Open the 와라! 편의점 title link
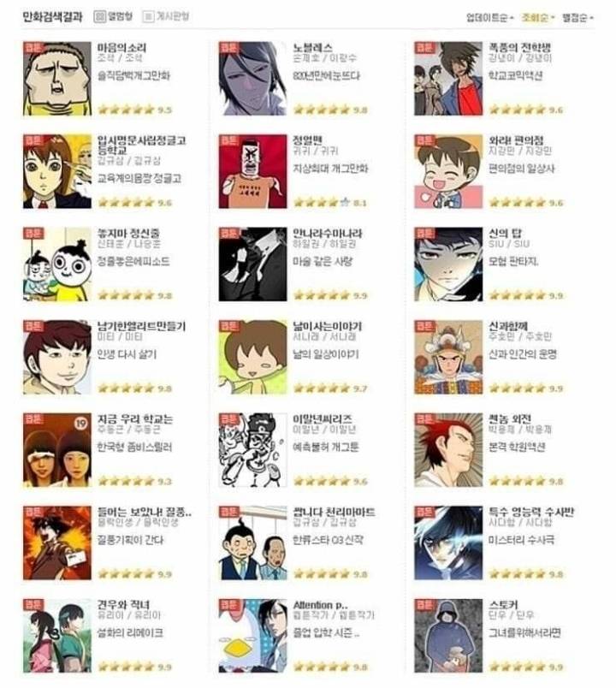 point(516,140)
